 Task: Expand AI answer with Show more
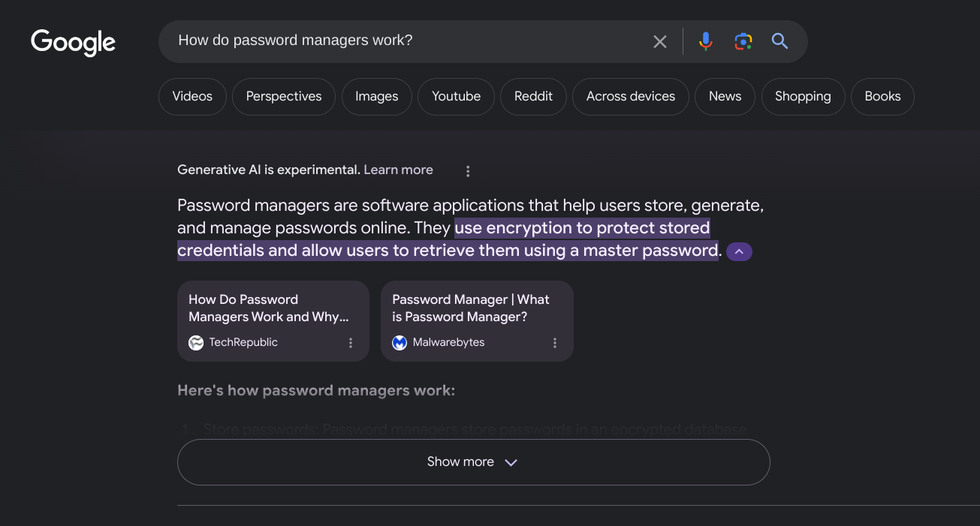[473, 462]
